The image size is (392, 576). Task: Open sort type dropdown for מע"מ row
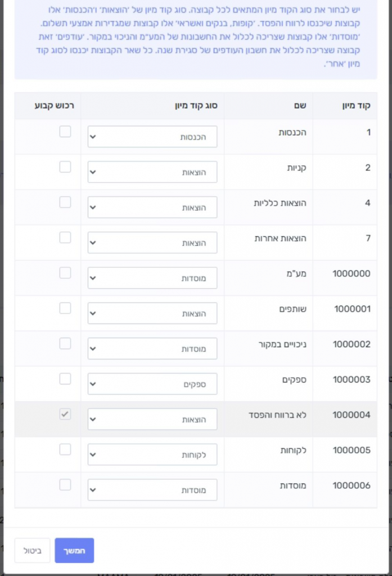tap(152, 278)
